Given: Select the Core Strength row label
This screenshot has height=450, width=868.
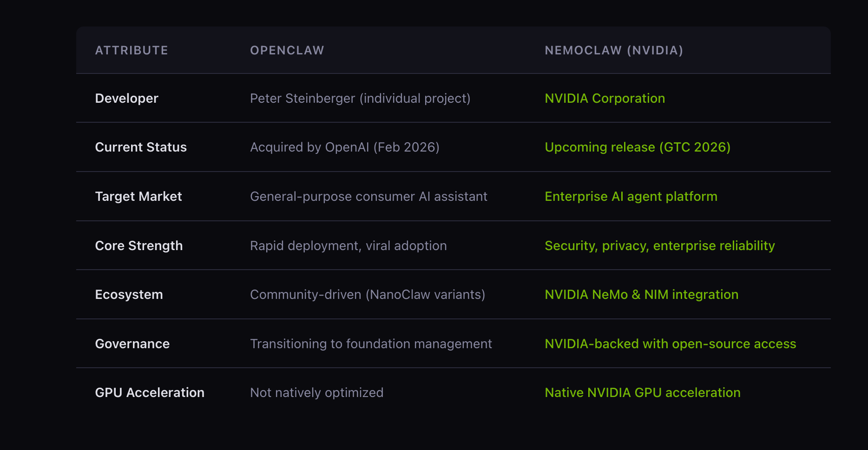Looking at the screenshot, I should (x=138, y=246).
